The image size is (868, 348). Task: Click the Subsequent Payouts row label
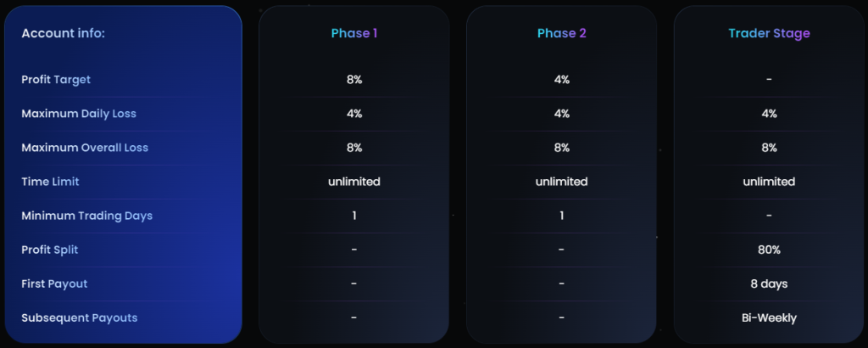coord(80,317)
